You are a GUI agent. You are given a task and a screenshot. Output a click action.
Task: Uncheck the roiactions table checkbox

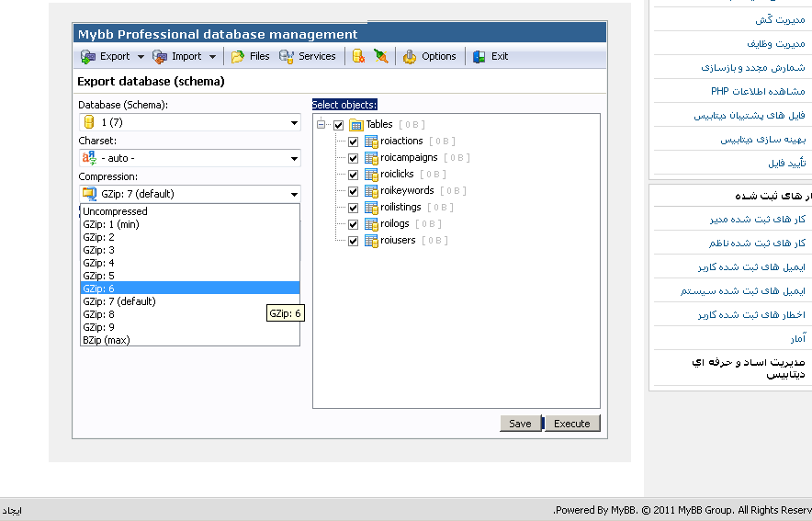pyautogui.click(x=353, y=142)
